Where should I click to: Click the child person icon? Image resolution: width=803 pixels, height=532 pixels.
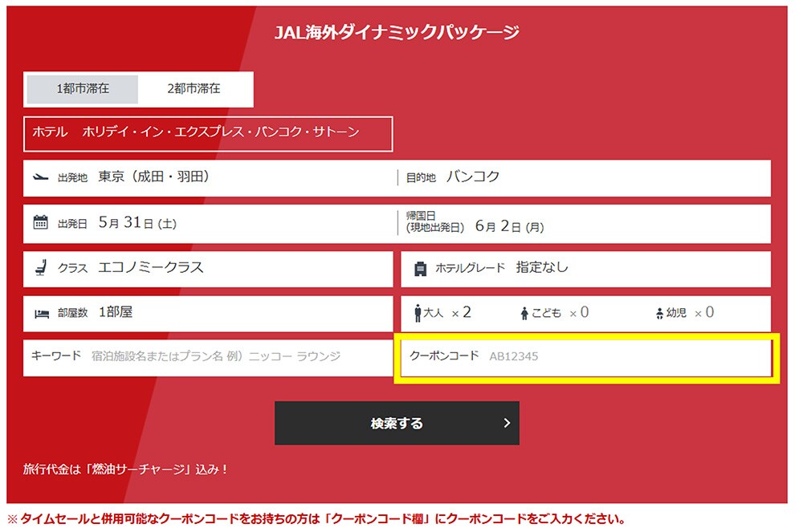click(524, 314)
